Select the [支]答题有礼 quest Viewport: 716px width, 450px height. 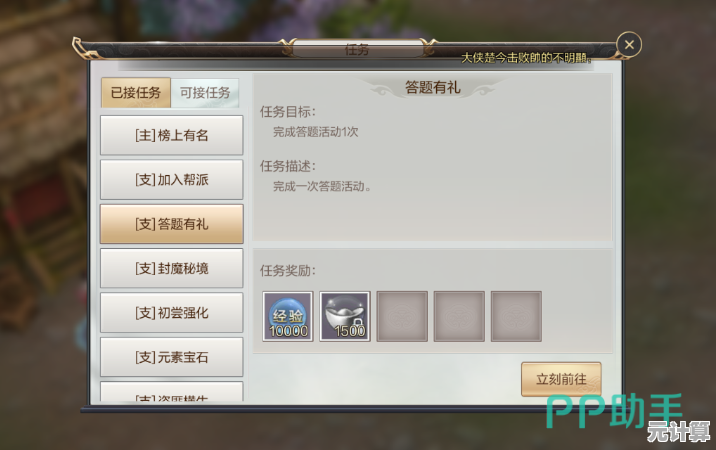(171, 224)
